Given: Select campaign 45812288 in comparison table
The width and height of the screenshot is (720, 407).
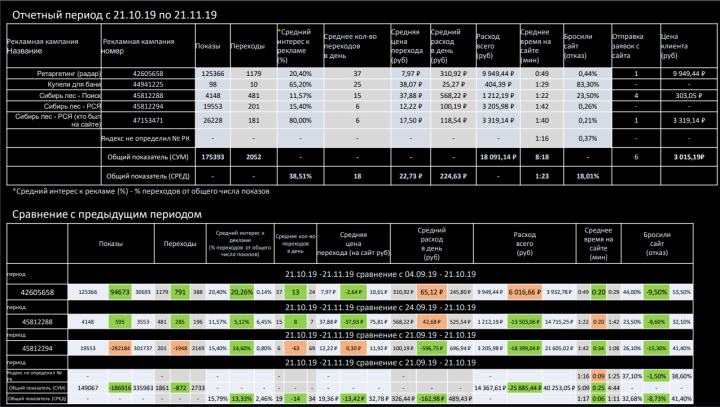Looking at the screenshot, I should click(x=37, y=322).
